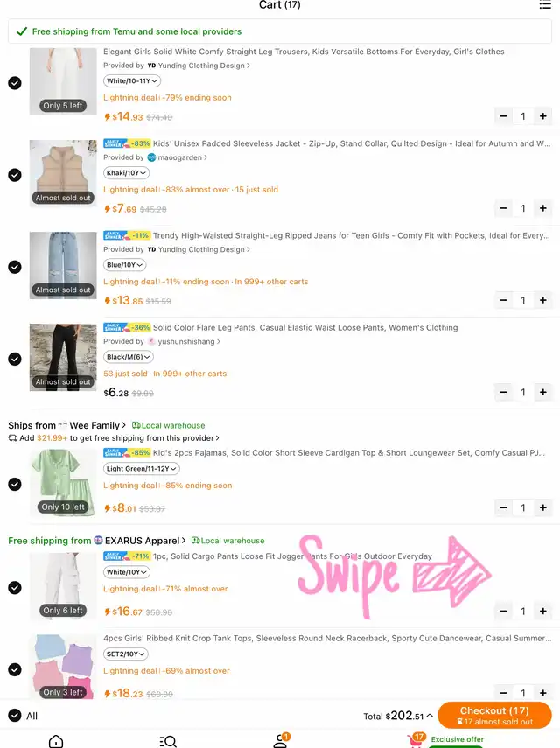Screen dimensions: 560x748
Task: Uncheck the ribbed knit crop tank tops
Action: (x=15, y=669)
